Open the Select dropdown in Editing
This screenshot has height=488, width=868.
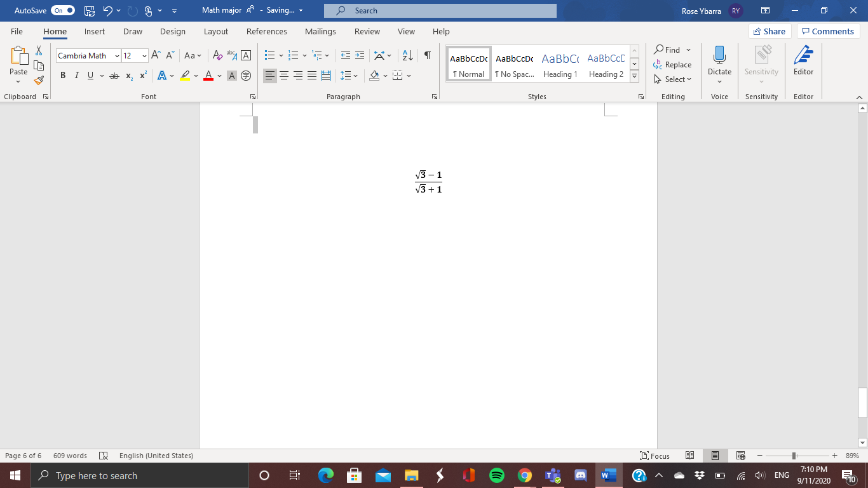(x=672, y=79)
